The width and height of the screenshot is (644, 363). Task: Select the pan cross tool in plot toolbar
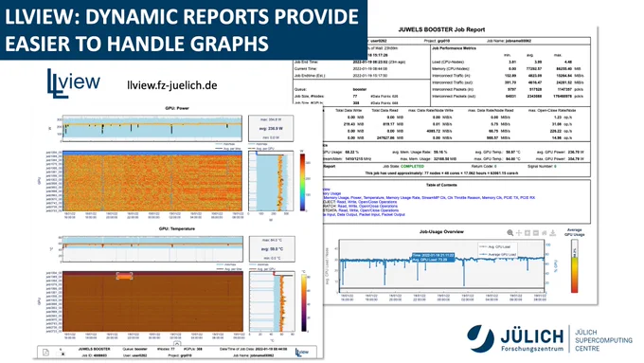coord(519,233)
